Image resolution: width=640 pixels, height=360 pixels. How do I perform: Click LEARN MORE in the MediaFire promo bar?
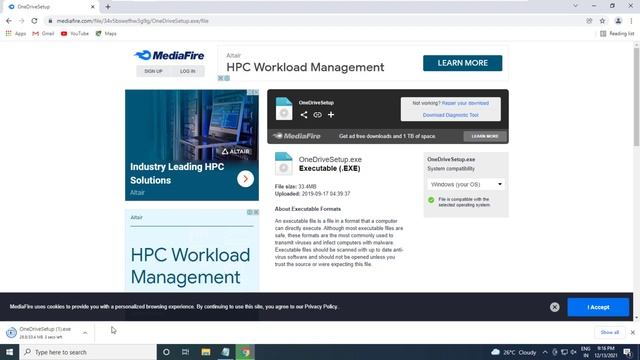485,136
